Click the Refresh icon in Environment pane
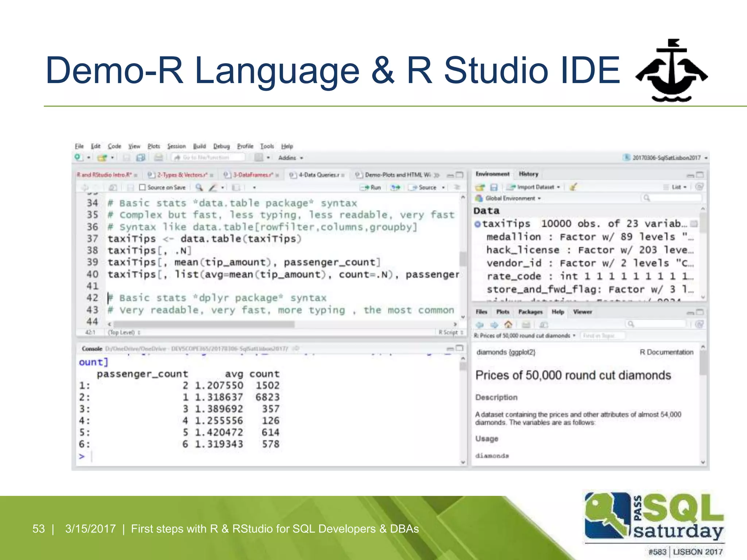This screenshot has height=560, width=747. pyautogui.click(x=699, y=187)
